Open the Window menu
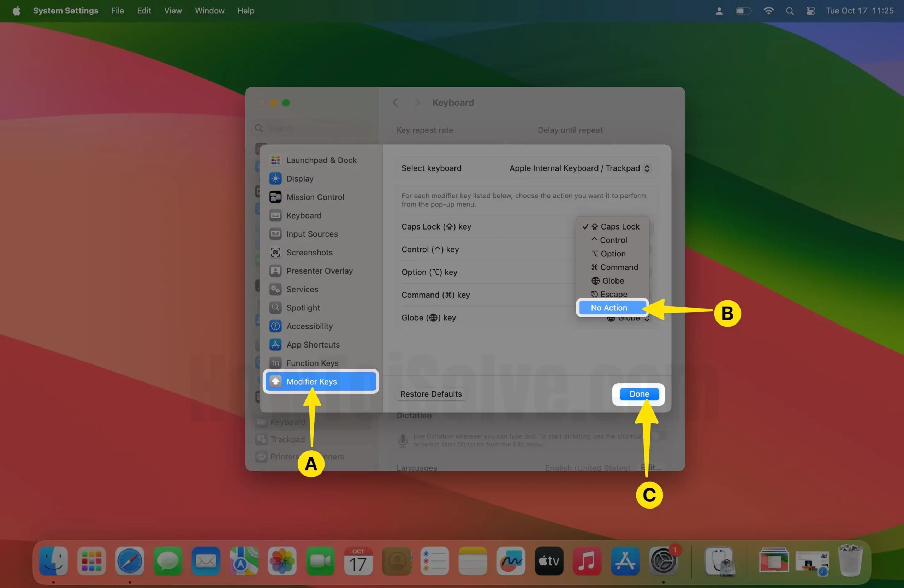The height and width of the screenshot is (588, 904). click(x=209, y=11)
